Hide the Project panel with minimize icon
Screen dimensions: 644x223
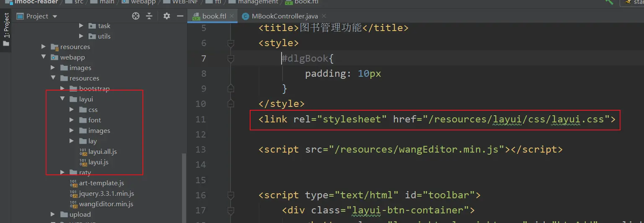click(180, 16)
